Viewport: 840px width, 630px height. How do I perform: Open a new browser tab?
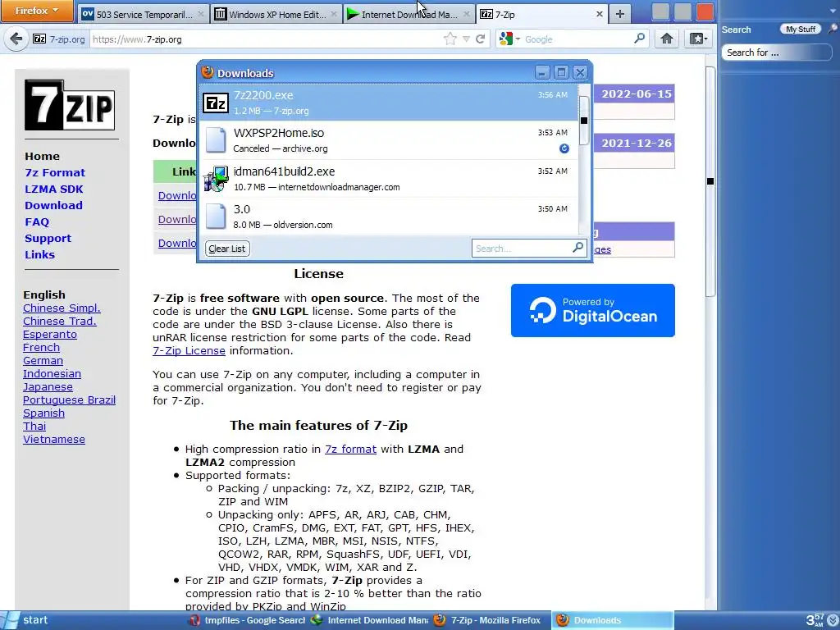[x=620, y=15]
